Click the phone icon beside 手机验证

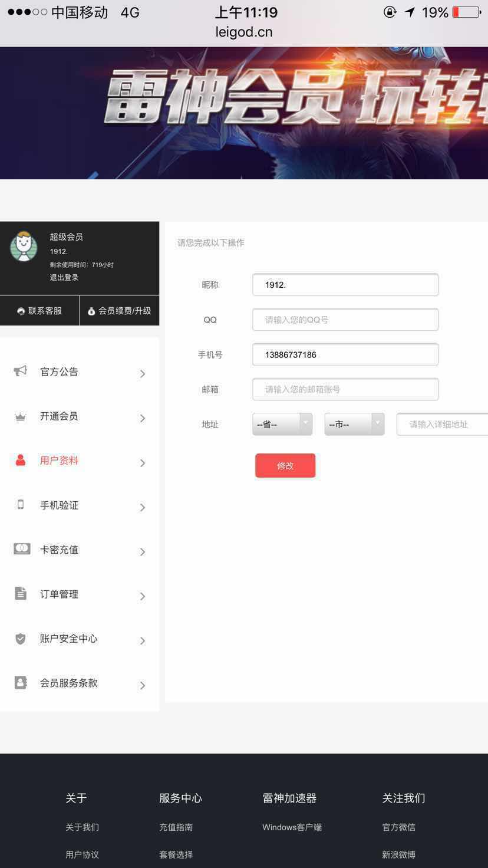pos(21,505)
